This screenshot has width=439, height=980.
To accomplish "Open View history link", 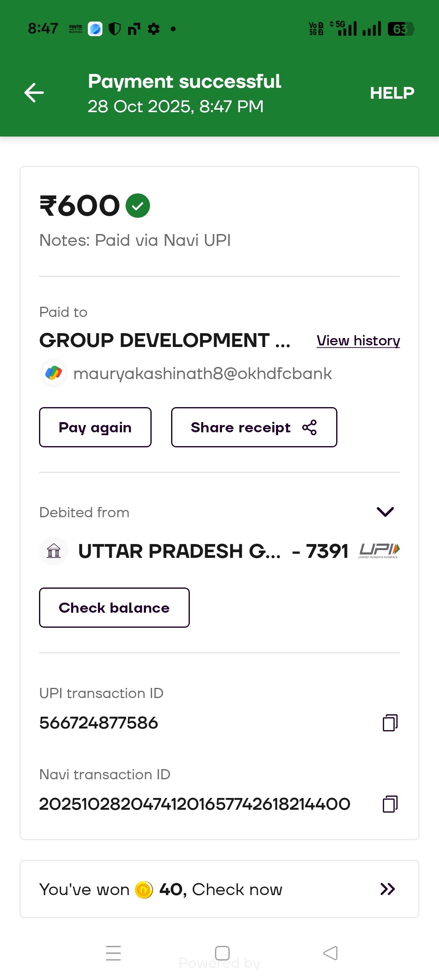I will point(358,340).
